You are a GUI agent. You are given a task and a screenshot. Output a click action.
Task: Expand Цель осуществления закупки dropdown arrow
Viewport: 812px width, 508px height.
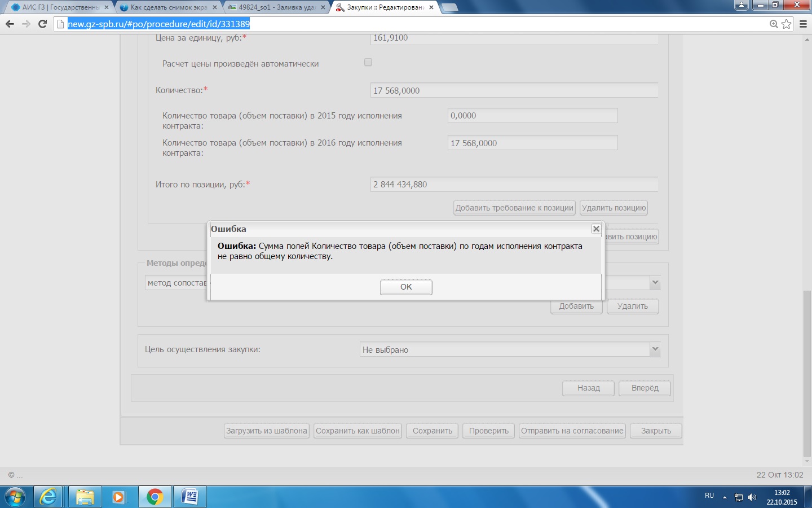point(655,349)
